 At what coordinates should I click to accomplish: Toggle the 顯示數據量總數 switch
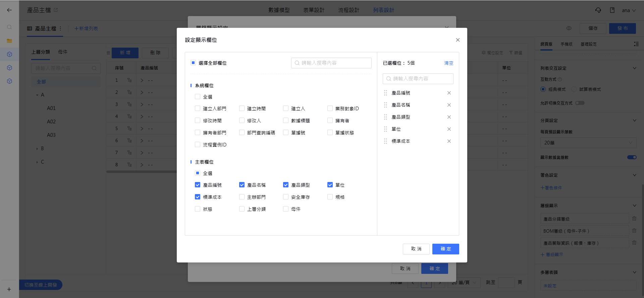pos(632,157)
